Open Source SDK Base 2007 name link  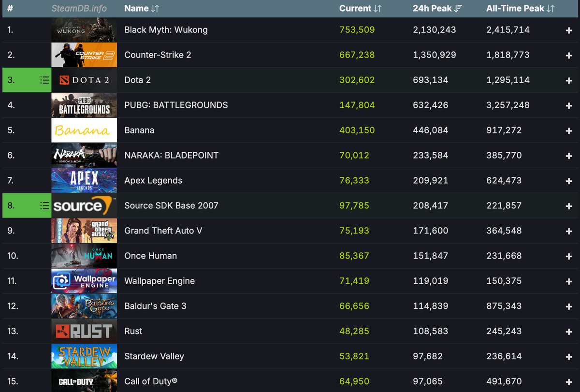pyautogui.click(x=171, y=206)
